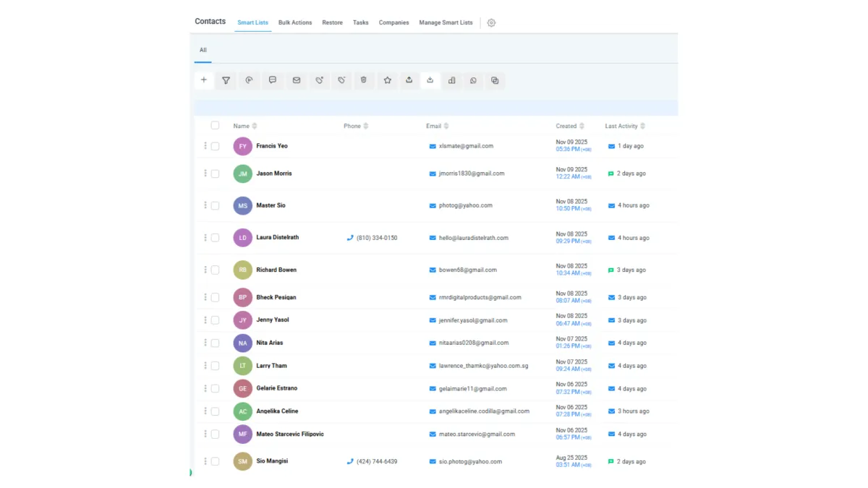868x488 pixels.
Task: Select checkbox for Jason Morris
Action: [x=215, y=174]
